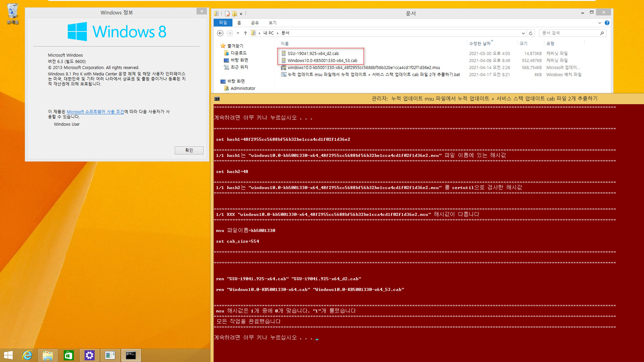Select 다운로드 in the navigation pane

pyautogui.click(x=239, y=53)
